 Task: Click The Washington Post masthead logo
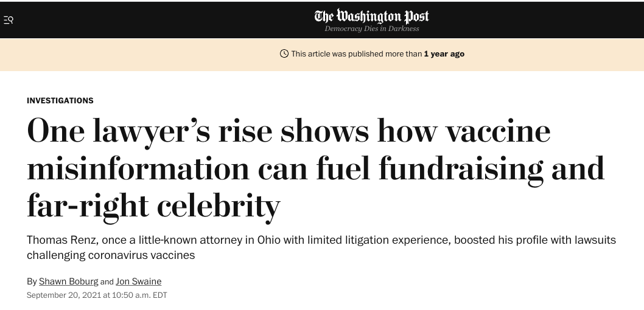point(372,16)
